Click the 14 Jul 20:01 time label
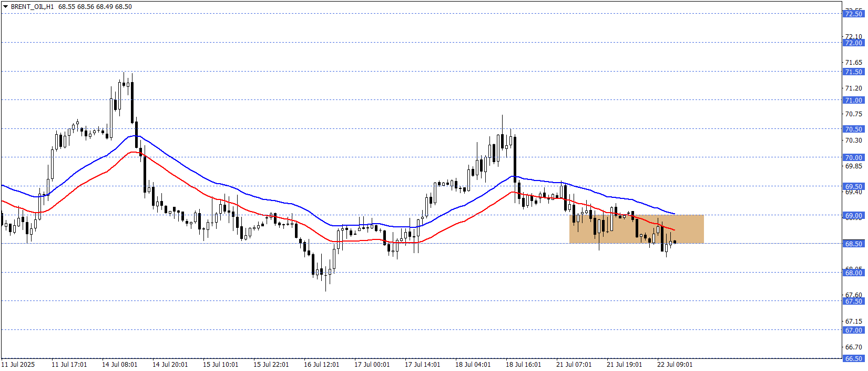Screen dimensions: 868x371 (x=170, y=365)
